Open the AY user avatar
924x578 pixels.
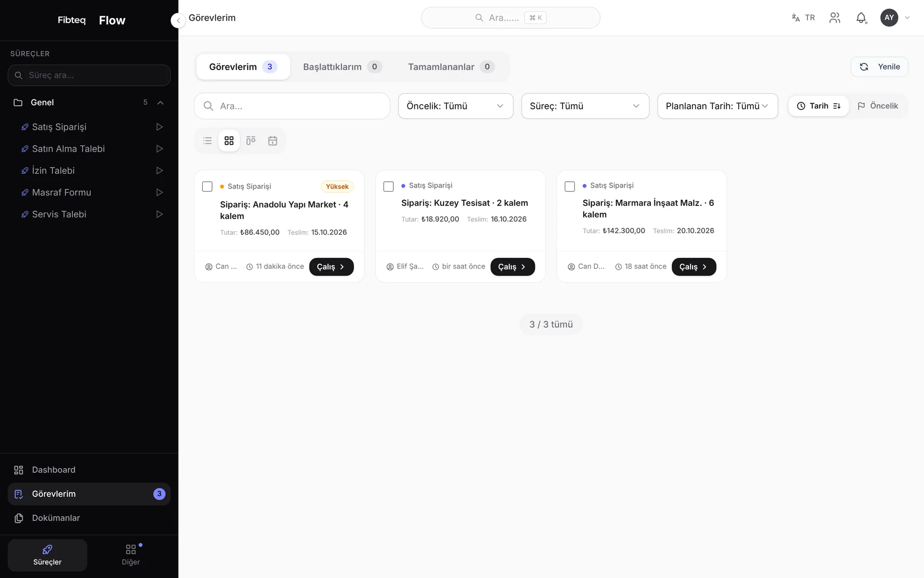(x=889, y=18)
